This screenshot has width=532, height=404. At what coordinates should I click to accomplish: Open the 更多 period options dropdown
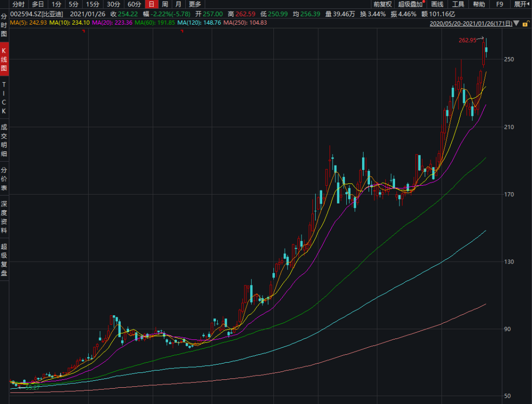click(194, 4)
